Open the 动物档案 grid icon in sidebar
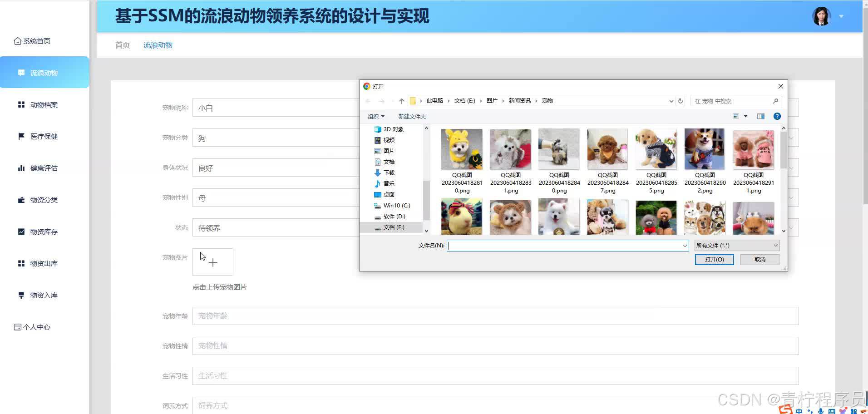868x414 pixels. pyautogui.click(x=21, y=104)
